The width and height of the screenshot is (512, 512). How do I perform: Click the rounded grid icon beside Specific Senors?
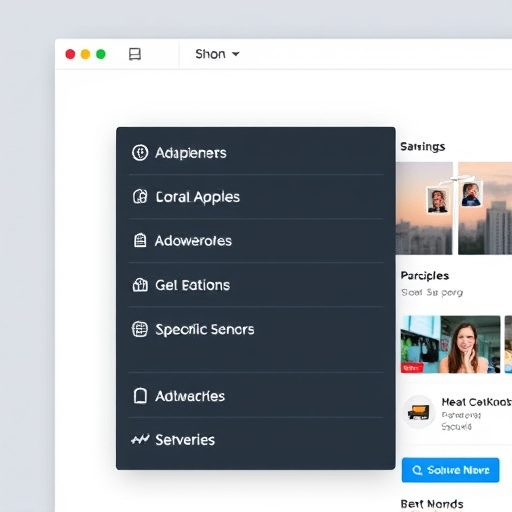140,329
